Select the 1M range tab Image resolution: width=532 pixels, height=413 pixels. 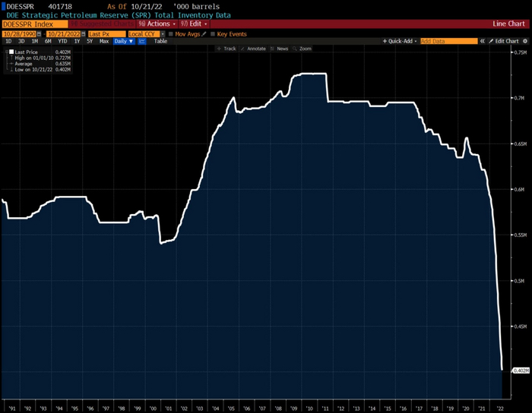tap(35, 41)
